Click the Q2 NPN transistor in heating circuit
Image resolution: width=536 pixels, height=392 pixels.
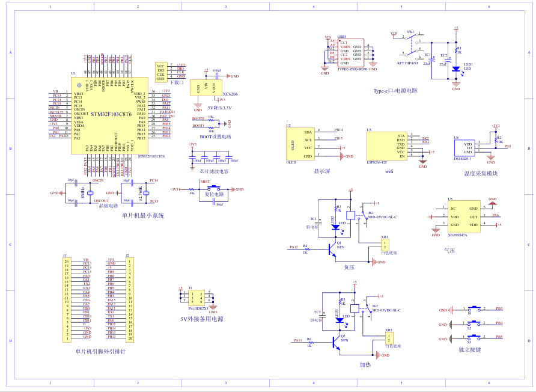[x=334, y=341]
